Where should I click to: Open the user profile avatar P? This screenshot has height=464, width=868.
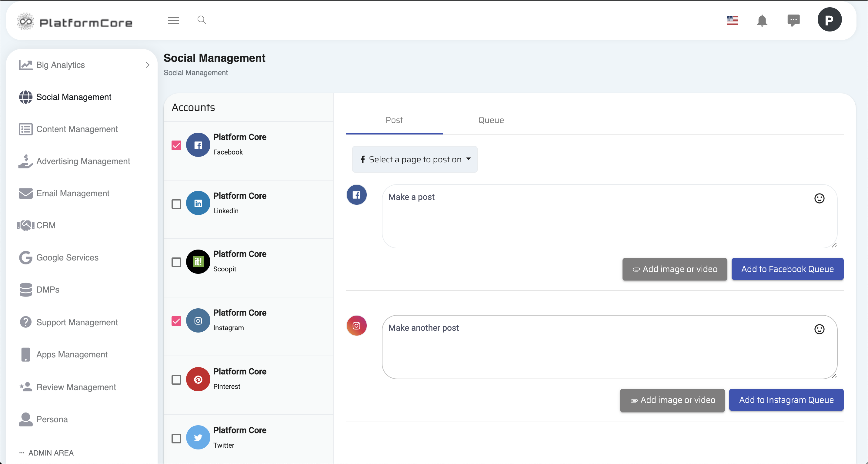[x=829, y=20]
